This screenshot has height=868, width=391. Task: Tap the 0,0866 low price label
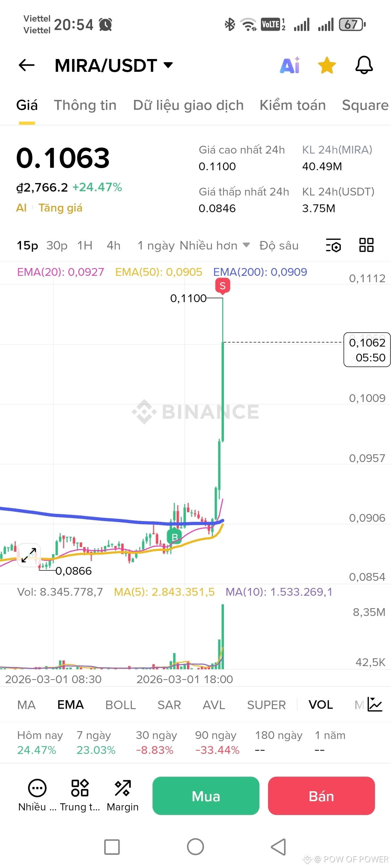[74, 571]
